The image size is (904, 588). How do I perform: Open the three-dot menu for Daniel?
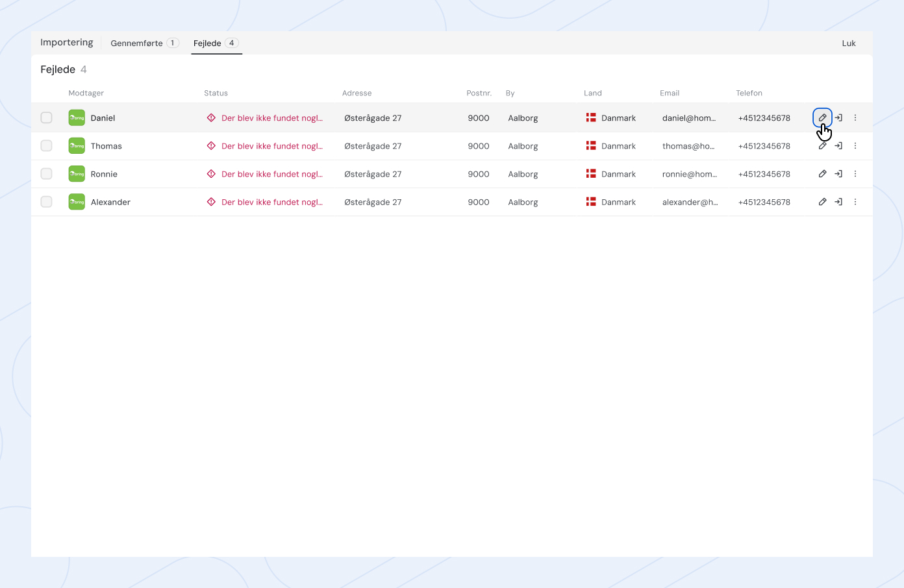855,117
